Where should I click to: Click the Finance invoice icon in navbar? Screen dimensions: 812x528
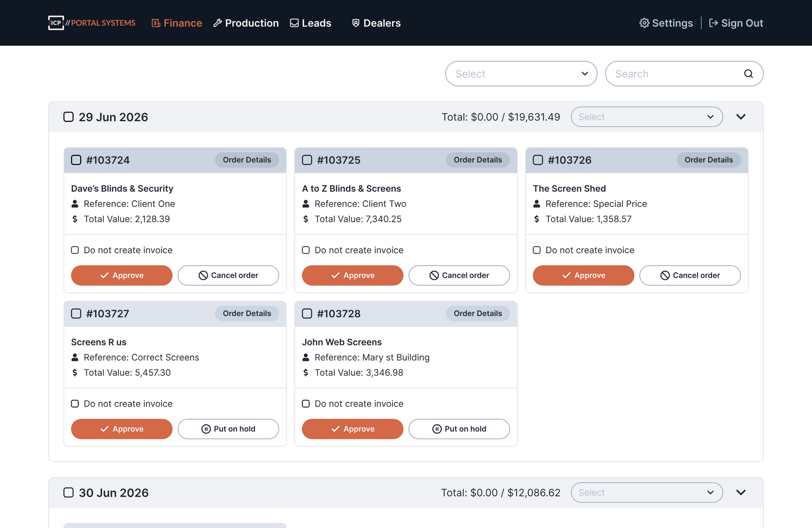point(156,23)
